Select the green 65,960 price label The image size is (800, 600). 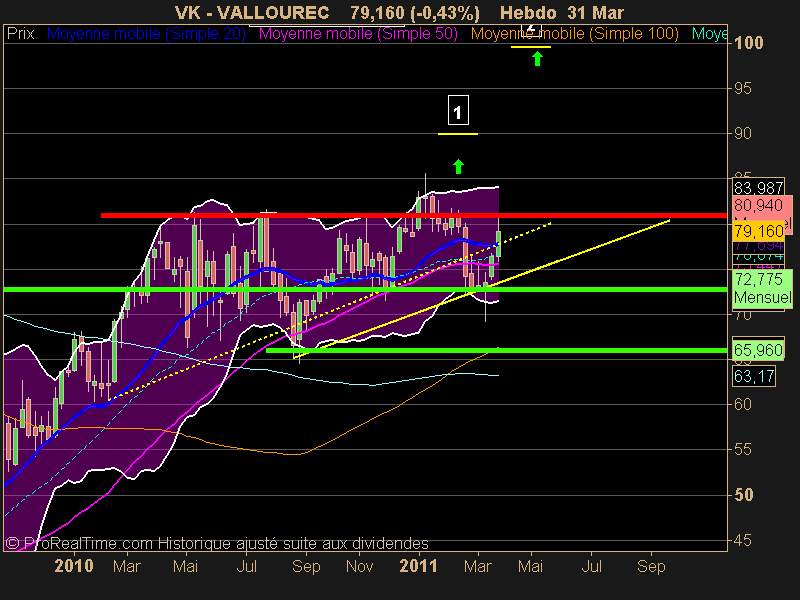[758, 350]
